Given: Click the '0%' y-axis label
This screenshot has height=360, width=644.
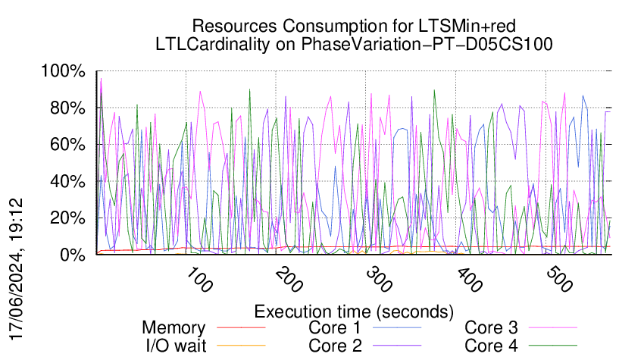Looking at the screenshot, I should tap(73, 255).
